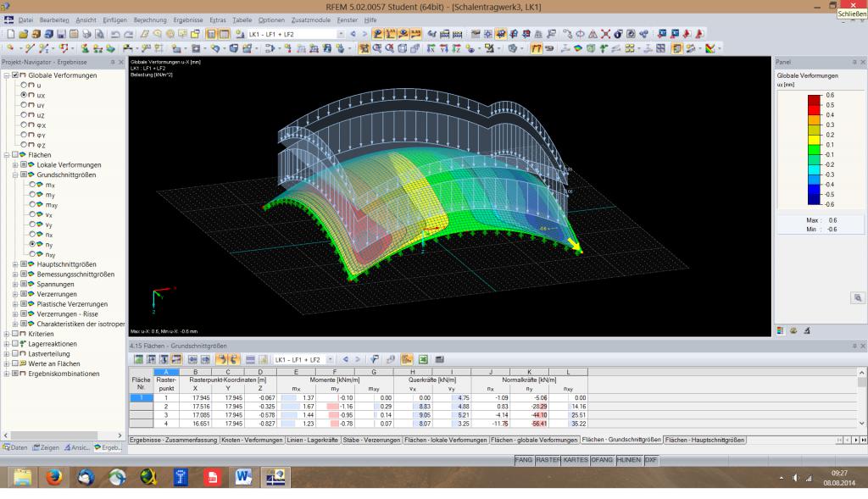
Task: Switch to Knoten - Verformungen tab
Action: [x=252, y=441]
